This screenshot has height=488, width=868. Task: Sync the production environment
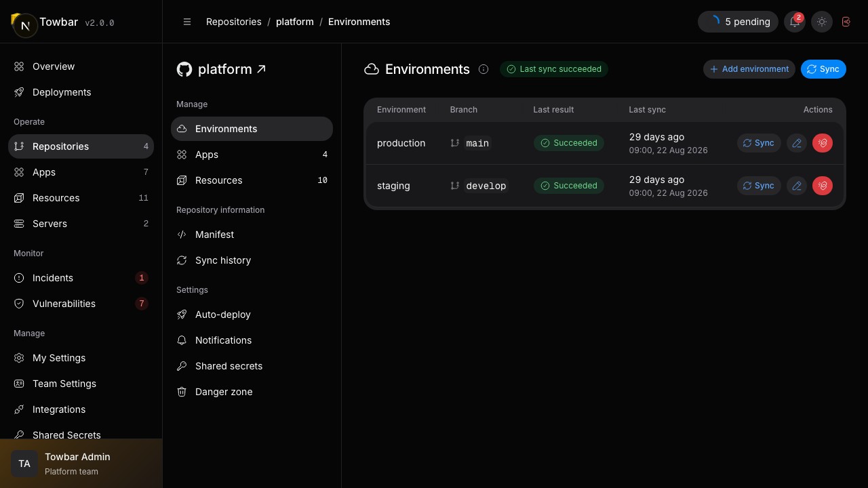pyautogui.click(x=759, y=143)
